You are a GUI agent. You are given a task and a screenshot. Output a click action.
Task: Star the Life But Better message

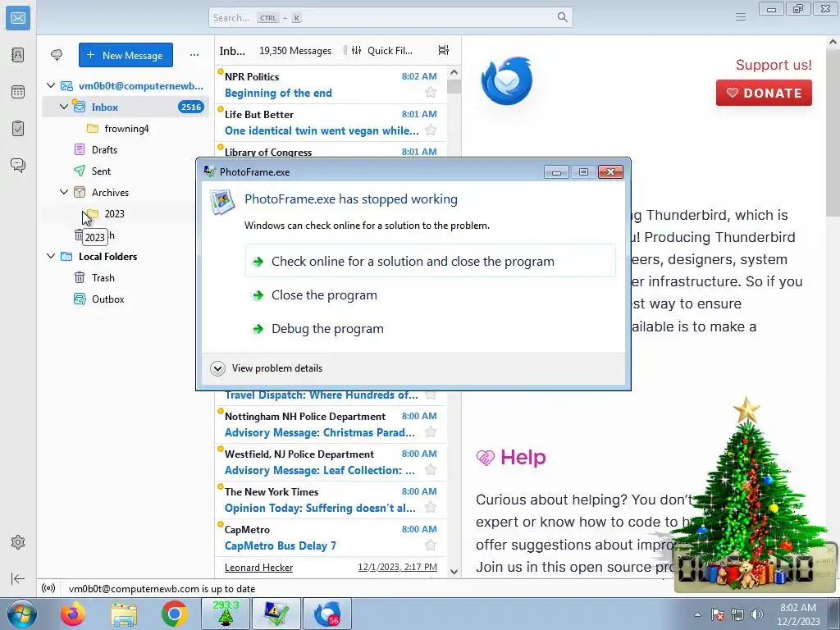coord(430,130)
